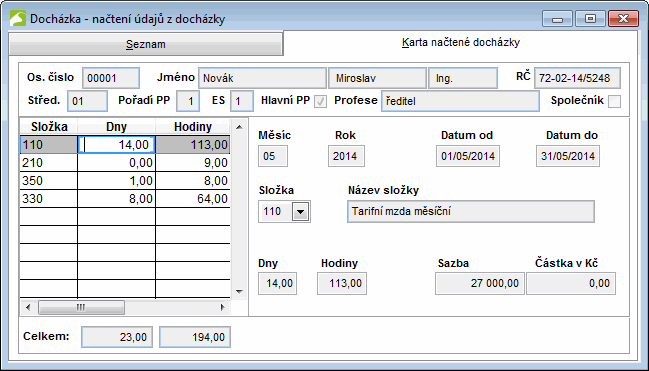Click the Celkem hours total 194,00
The image size is (649, 371).
[x=195, y=337]
